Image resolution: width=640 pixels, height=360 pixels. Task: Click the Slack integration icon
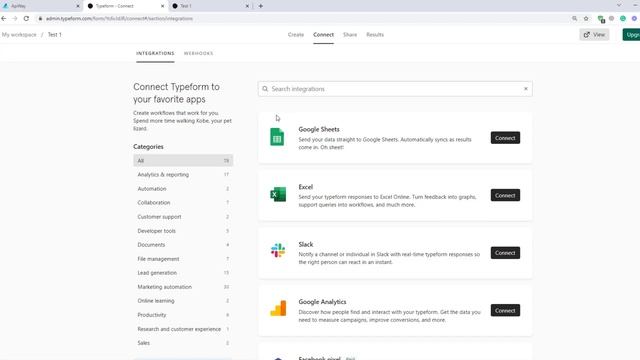pyautogui.click(x=278, y=251)
